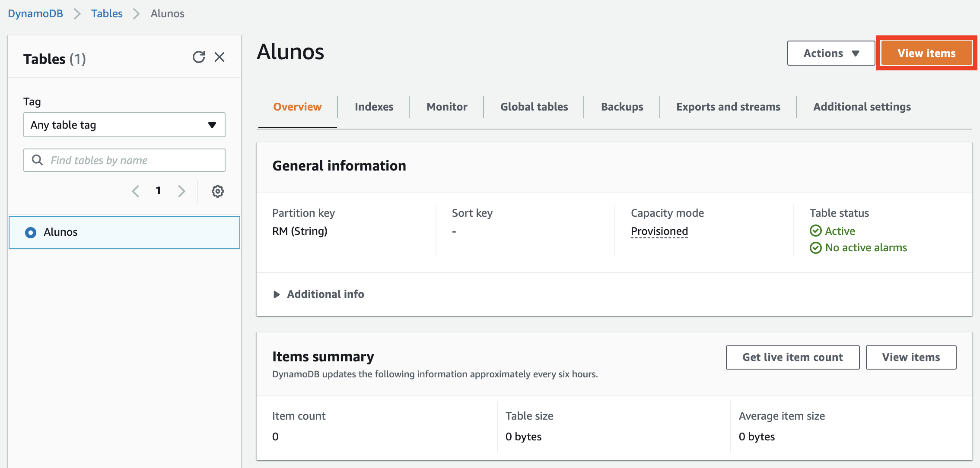Switch to the Indexes tab
The image size is (980, 468).
(x=374, y=107)
